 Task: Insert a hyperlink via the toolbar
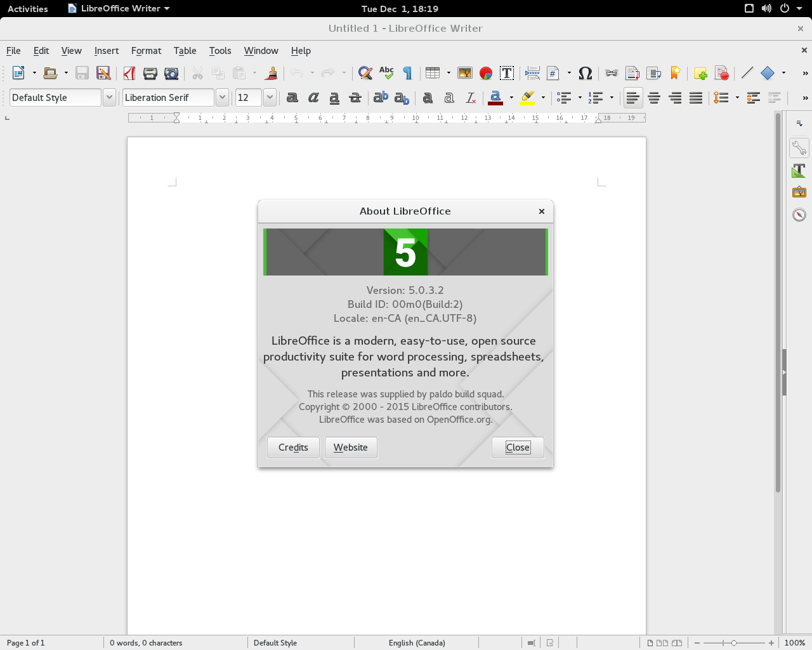point(612,73)
